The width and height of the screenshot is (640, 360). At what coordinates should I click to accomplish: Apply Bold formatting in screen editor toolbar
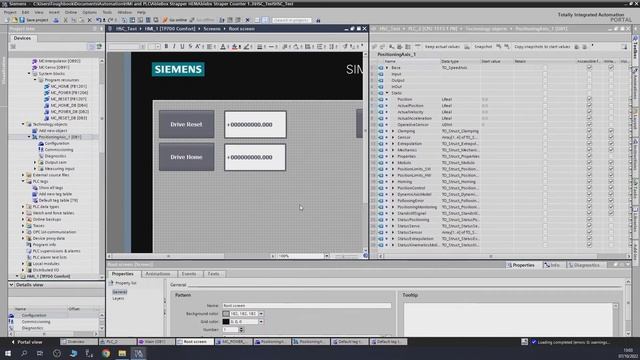(166, 47)
